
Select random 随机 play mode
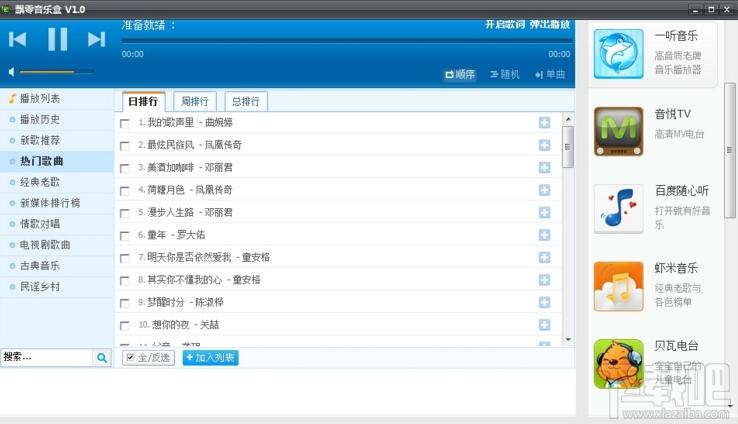coord(505,74)
